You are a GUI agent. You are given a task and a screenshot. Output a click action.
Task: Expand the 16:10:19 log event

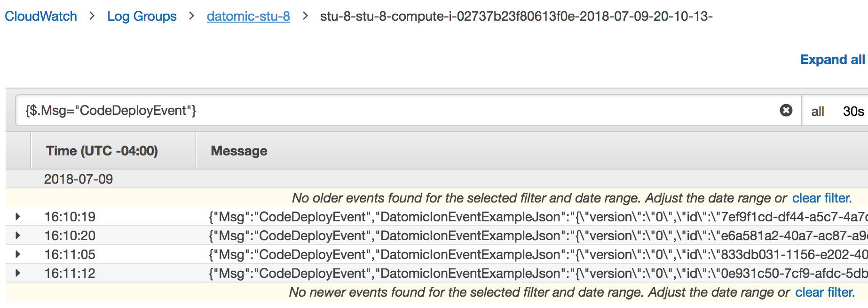(x=18, y=217)
